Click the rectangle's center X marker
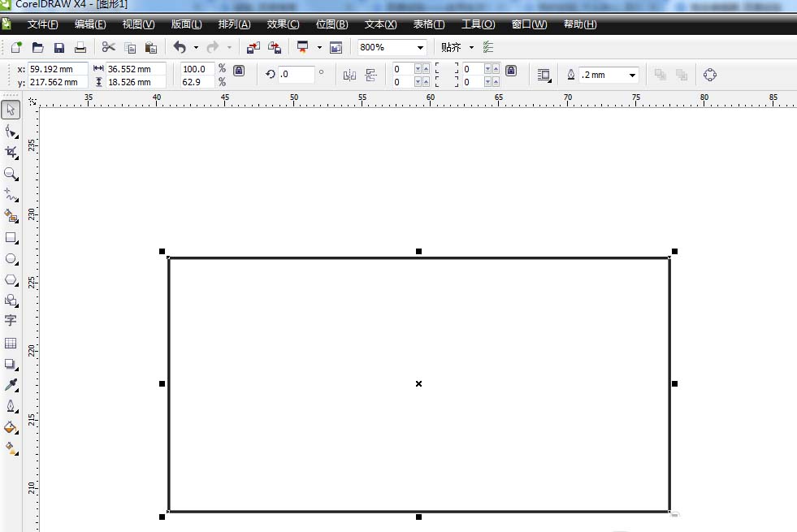Viewport: 797px width, 532px height. click(419, 383)
